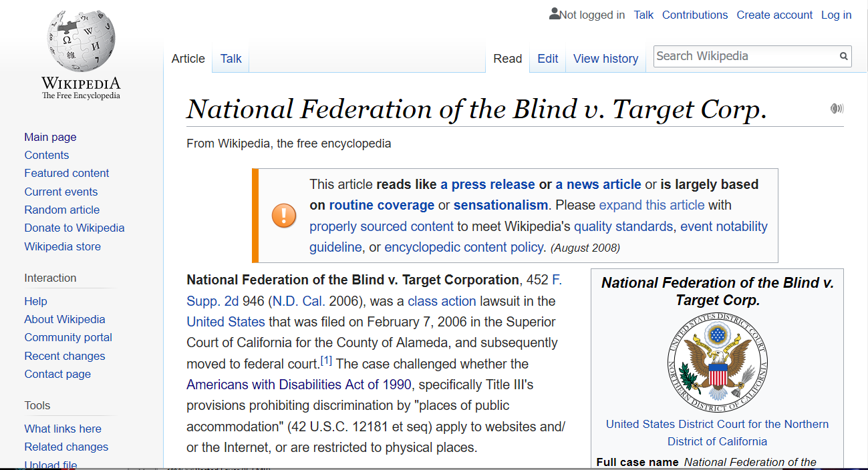Open Related changes in Tools
Viewport: 868px width, 470px height.
(x=66, y=447)
